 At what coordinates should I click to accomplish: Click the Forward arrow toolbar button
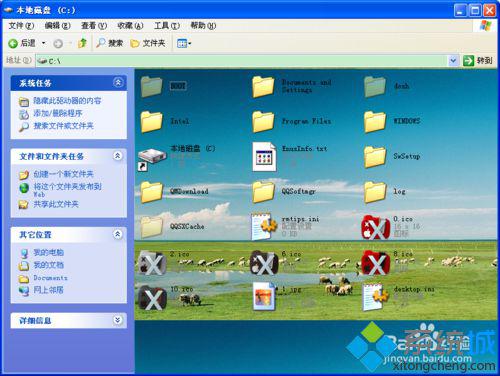point(58,44)
